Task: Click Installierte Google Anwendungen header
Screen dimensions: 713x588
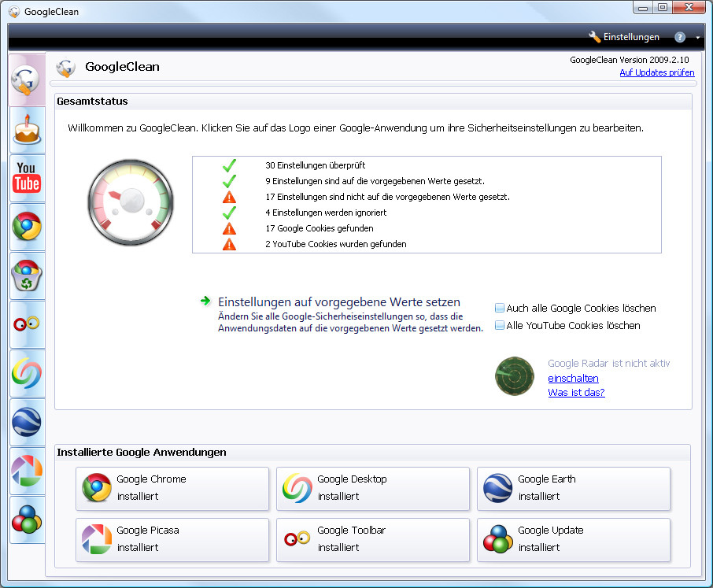Action: (x=142, y=453)
